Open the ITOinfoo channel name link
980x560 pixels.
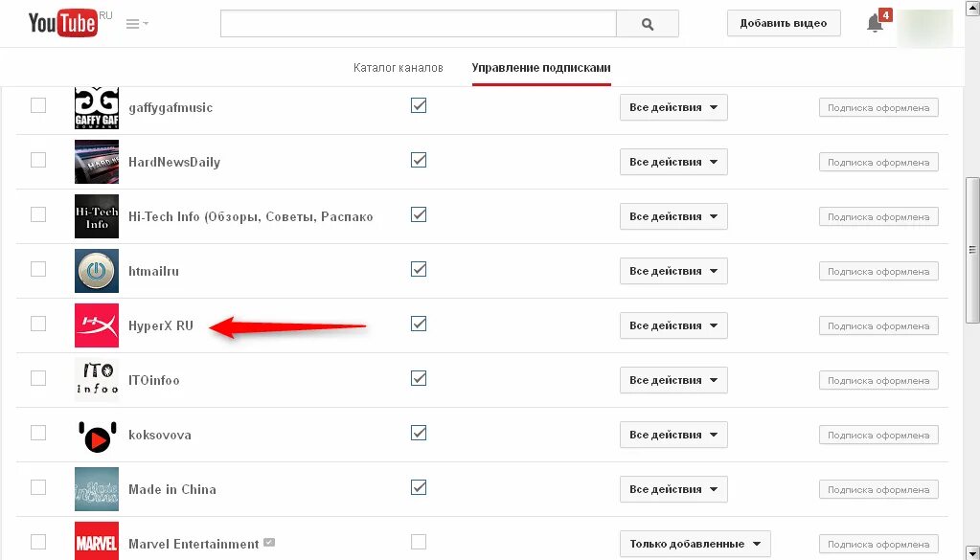(153, 380)
